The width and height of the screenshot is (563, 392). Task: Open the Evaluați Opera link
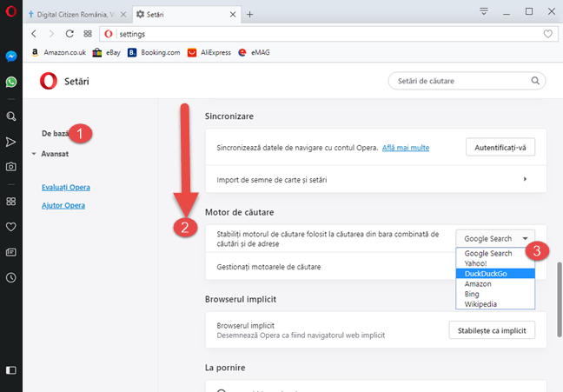pyautogui.click(x=66, y=188)
